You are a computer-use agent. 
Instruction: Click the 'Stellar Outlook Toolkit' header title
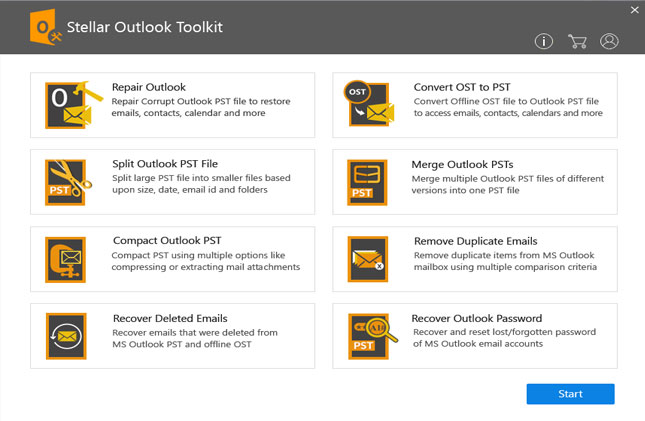click(144, 27)
